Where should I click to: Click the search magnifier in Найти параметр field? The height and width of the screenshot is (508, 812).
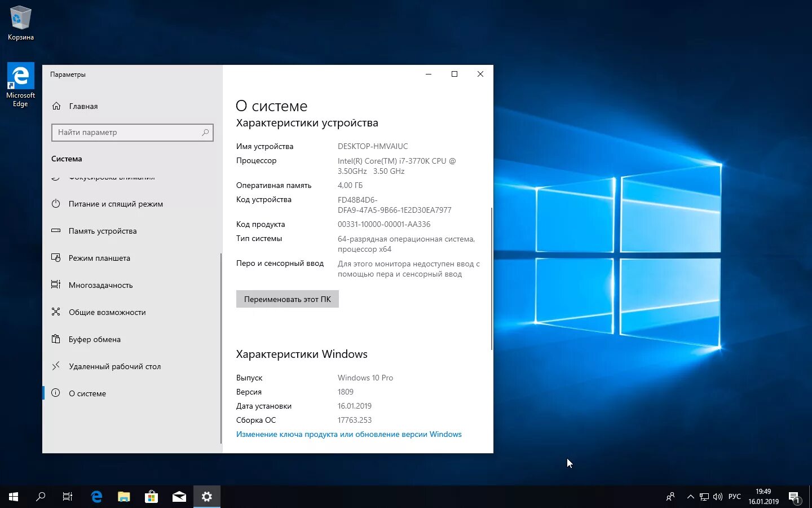pos(205,133)
